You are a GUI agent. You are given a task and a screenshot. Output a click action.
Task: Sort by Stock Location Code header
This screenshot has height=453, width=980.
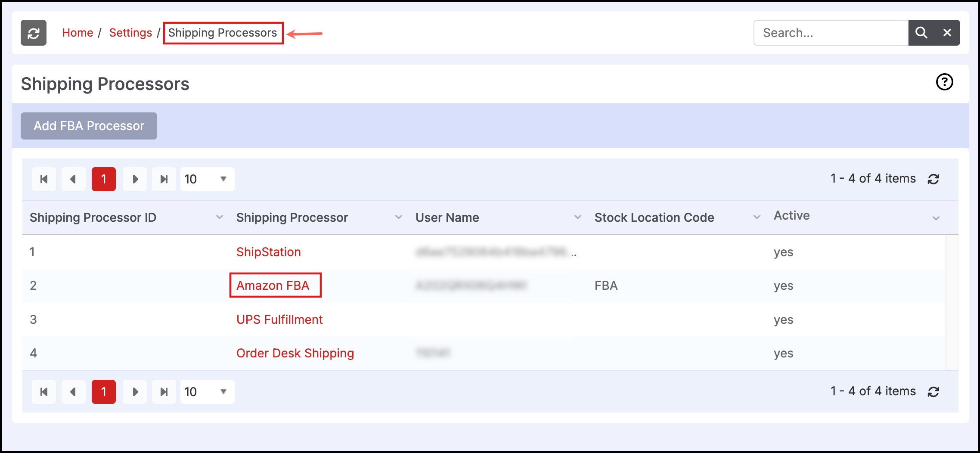point(654,217)
